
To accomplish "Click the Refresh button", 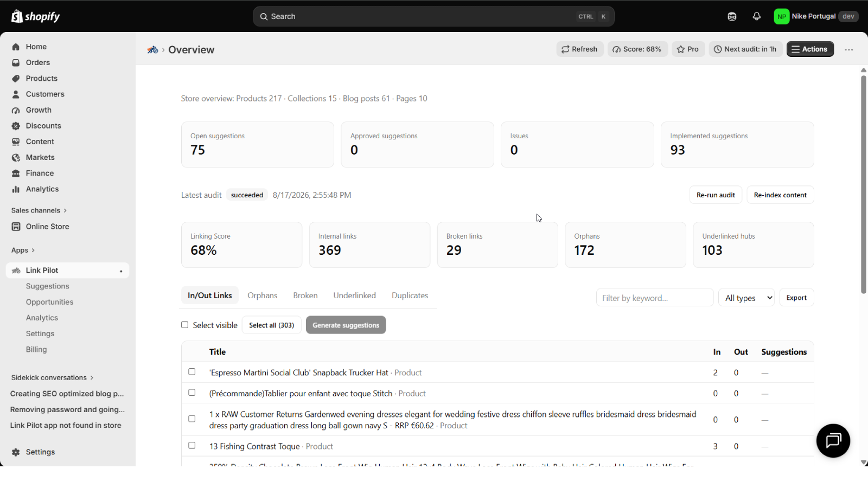I will coord(580,49).
